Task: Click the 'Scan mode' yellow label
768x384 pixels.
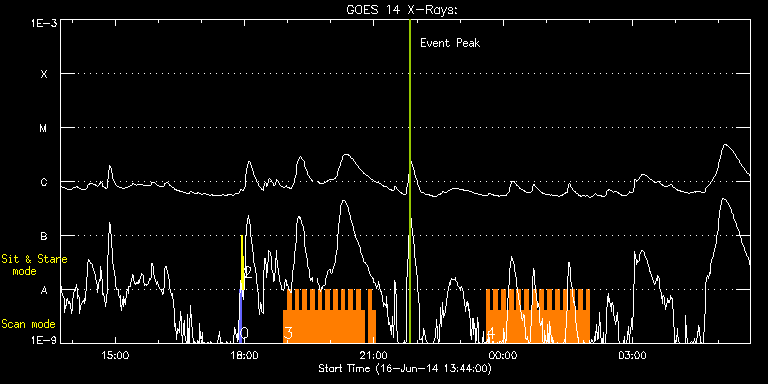Action: [x=28, y=324]
